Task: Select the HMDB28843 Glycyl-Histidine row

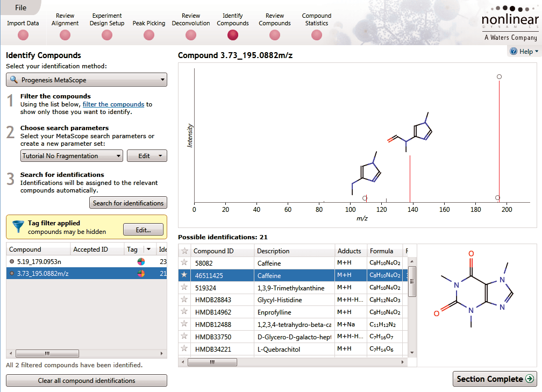Action: pyautogui.click(x=293, y=300)
